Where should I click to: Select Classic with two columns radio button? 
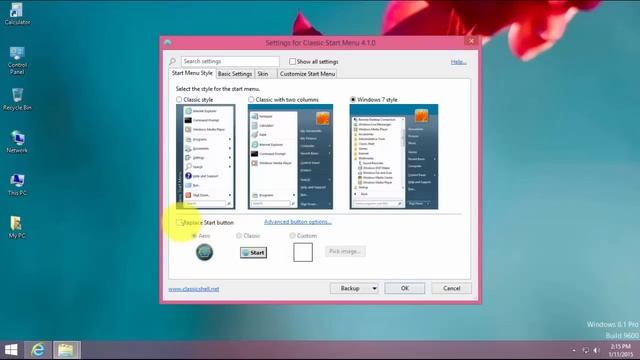tap(251, 100)
